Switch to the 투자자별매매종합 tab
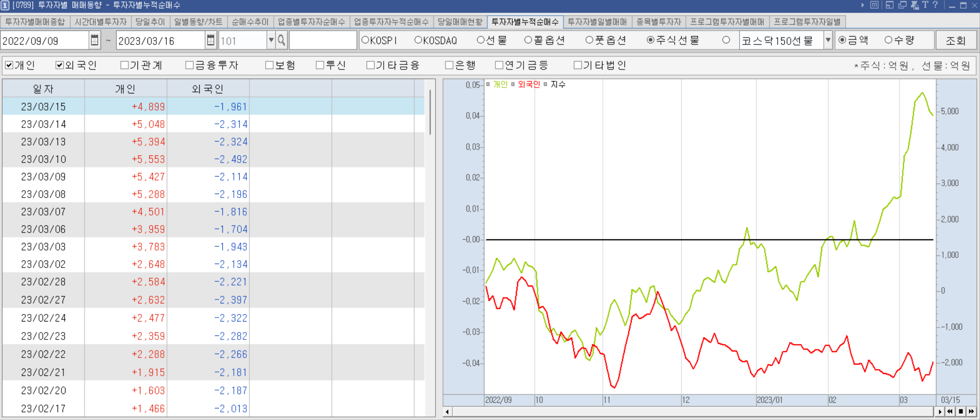 [x=35, y=22]
